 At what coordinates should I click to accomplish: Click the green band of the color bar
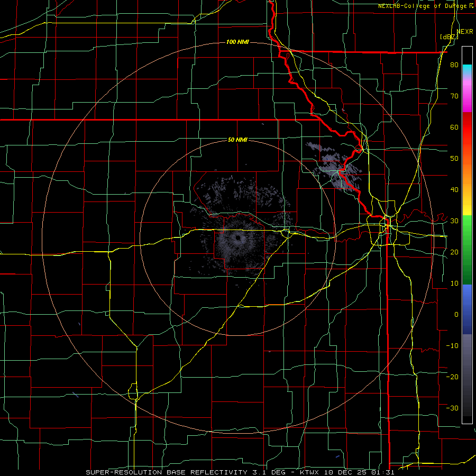(467, 250)
